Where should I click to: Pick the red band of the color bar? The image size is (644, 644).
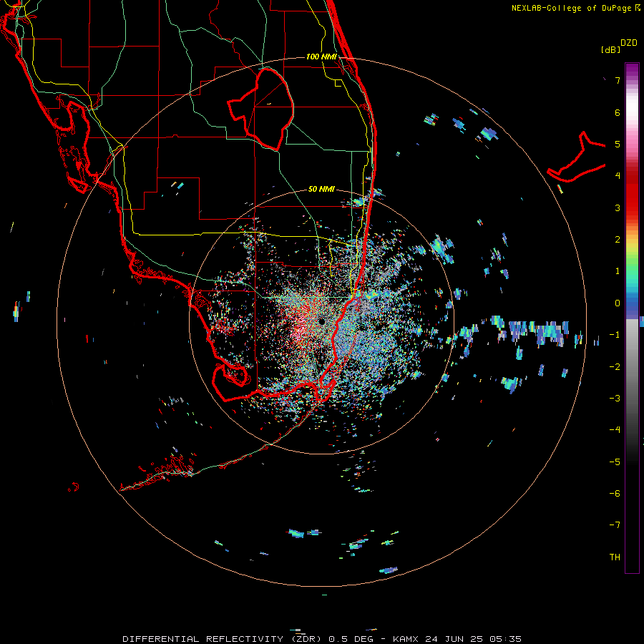[x=632, y=193]
